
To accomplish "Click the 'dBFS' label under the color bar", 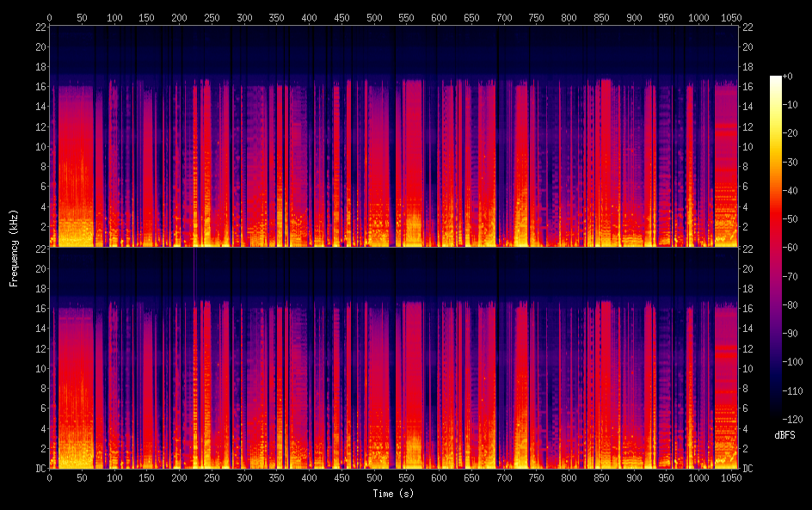I will point(784,436).
